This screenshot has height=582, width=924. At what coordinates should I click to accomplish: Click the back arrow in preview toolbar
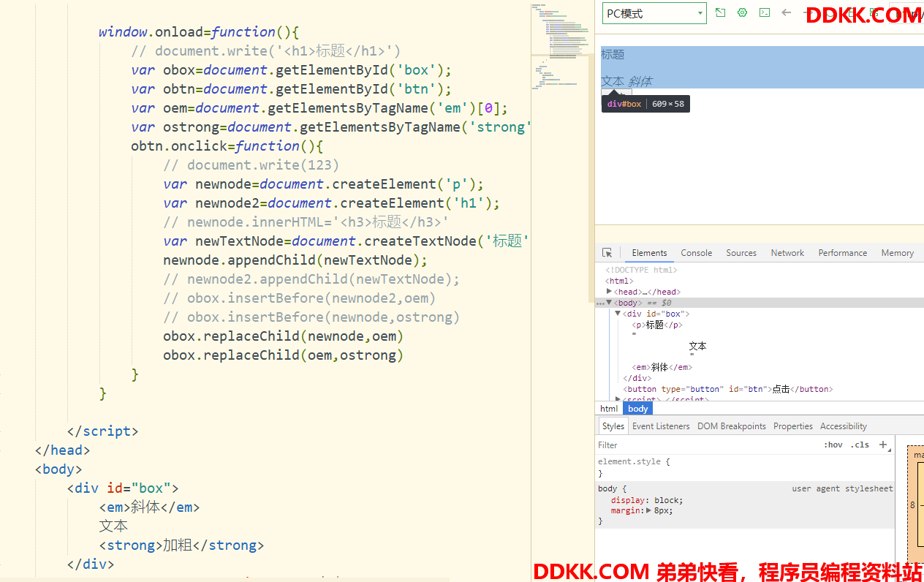pos(786,12)
